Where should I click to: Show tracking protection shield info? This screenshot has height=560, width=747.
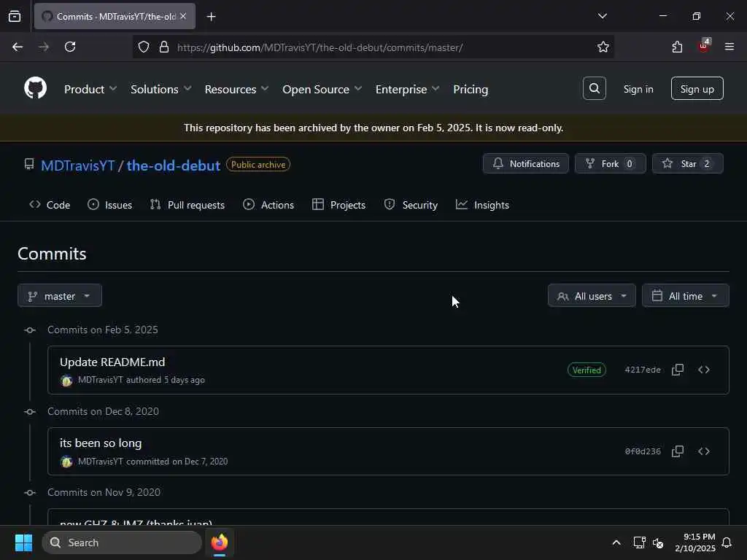[144, 47]
